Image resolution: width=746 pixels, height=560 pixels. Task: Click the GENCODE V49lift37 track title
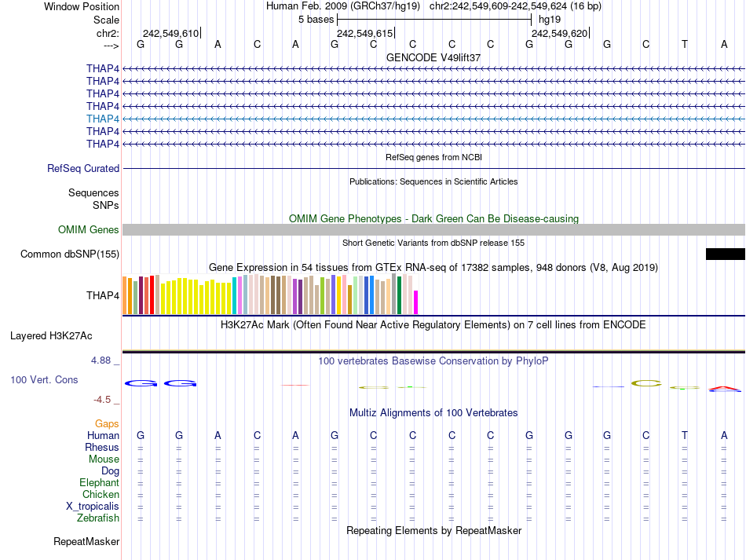433,57
